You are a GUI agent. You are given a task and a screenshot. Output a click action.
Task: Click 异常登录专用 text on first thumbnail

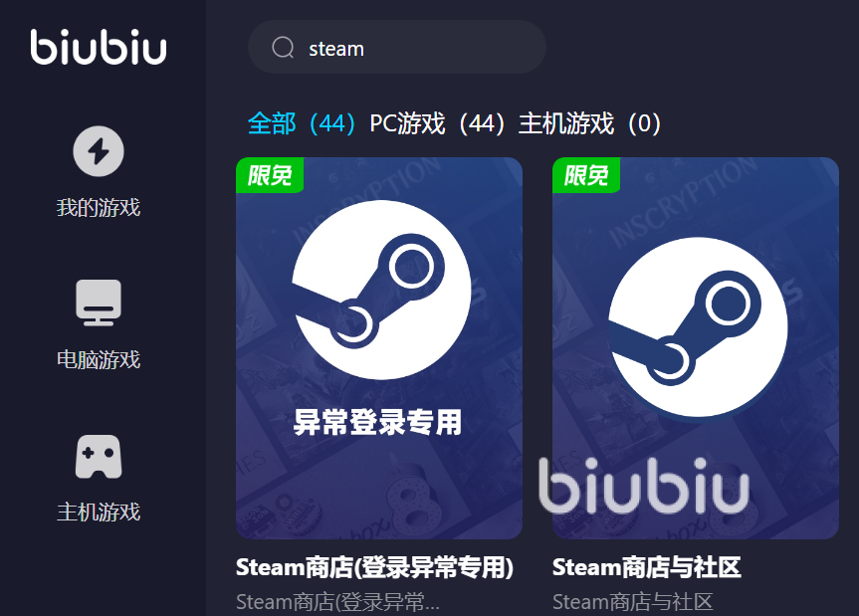click(378, 422)
